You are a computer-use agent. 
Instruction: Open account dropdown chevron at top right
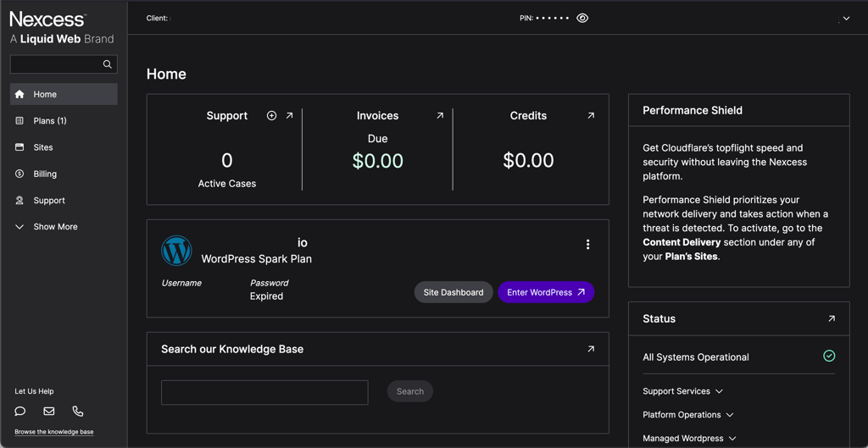(x=846, y=19)
